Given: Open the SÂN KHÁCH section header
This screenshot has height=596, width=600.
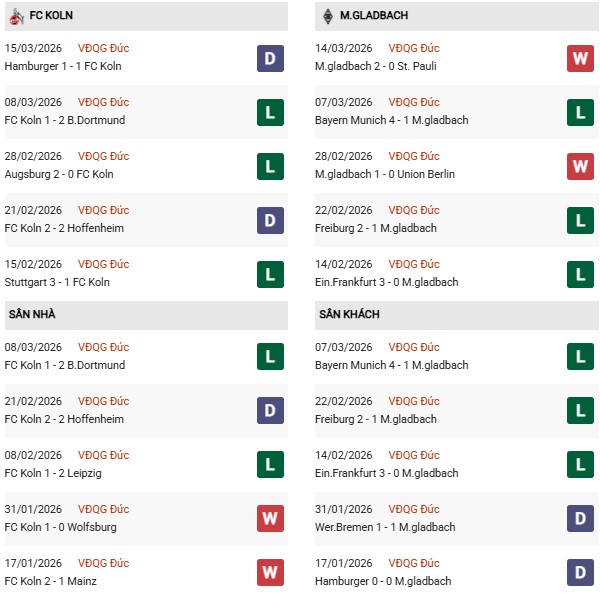Looking at the screenshot, I should (349, 314).
